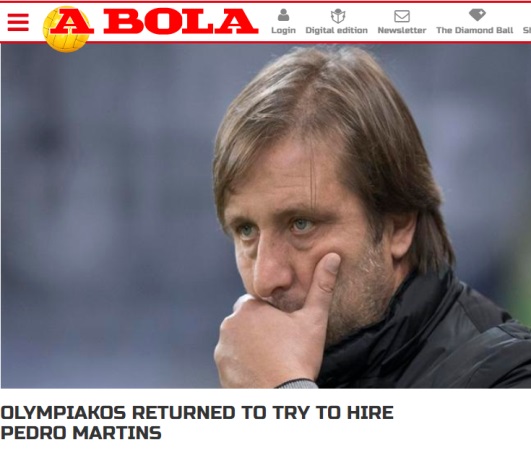Click the Login person icon
Screen dimensions: 531x450
click(x=283, y=15)
